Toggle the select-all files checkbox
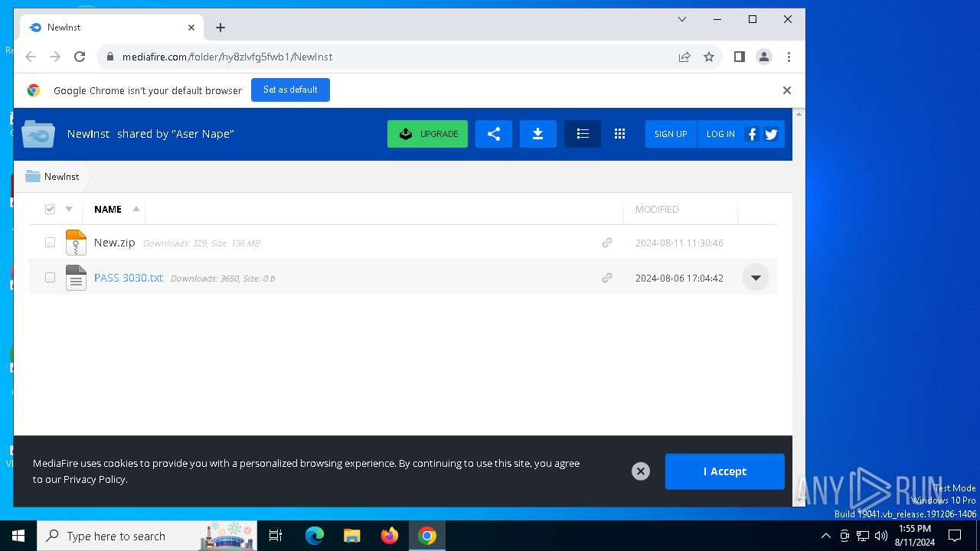 pos(50,209)
